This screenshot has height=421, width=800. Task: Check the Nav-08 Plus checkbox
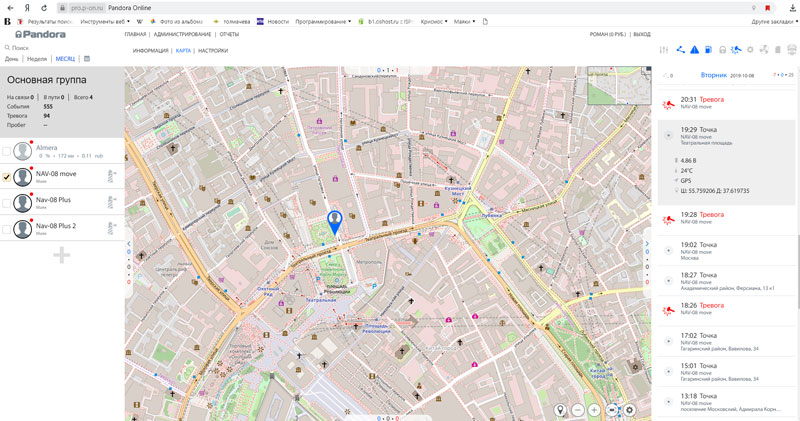click(6, 203)
